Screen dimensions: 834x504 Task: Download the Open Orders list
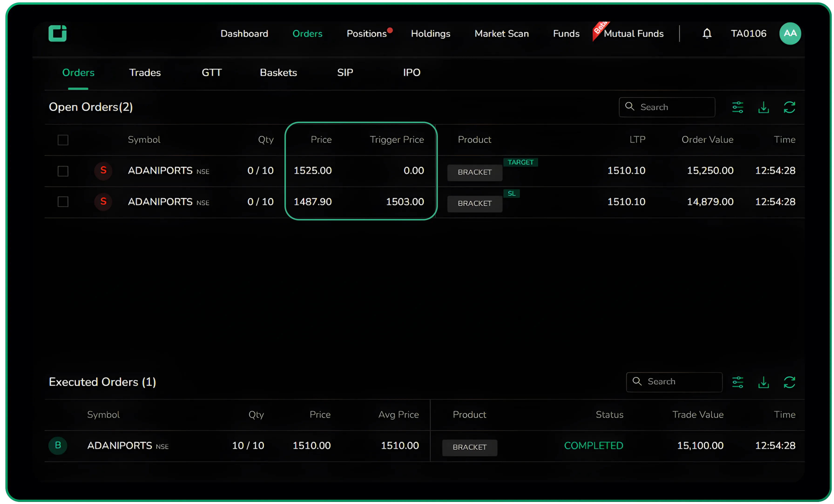764,107
